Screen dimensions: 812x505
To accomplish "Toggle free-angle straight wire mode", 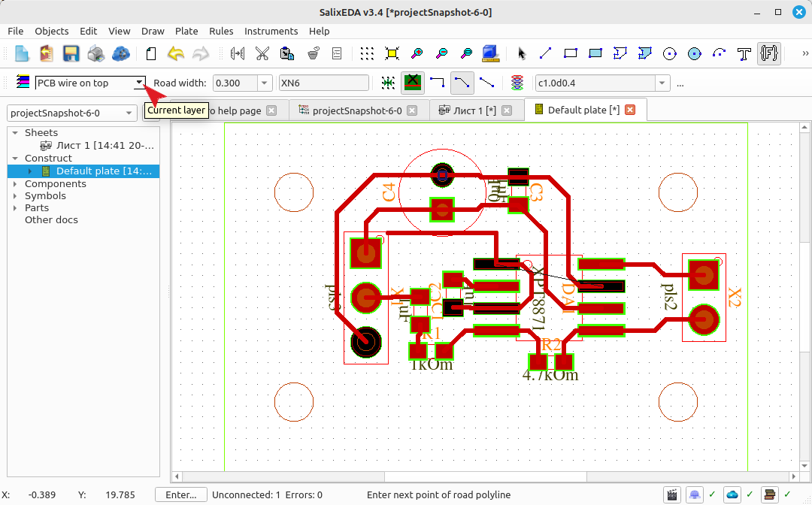I will 486,83.
